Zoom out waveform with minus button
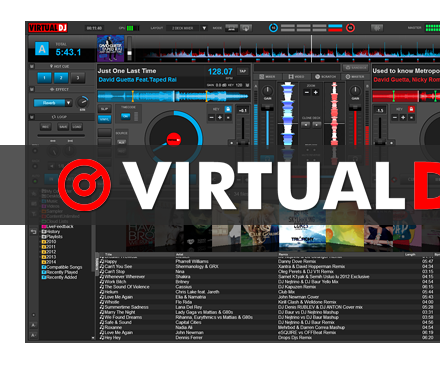The height and width of the screenshot is (367, 440). pos(307,92)
